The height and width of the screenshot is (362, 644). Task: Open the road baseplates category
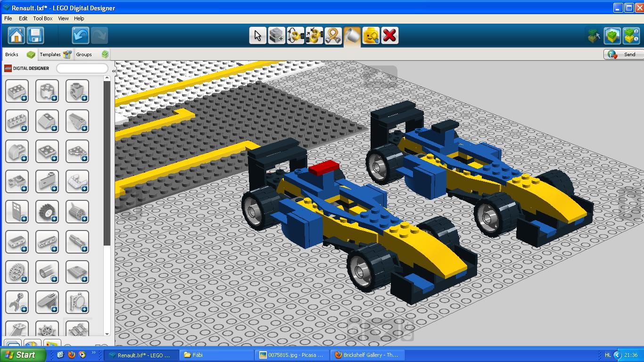[77, 272]
